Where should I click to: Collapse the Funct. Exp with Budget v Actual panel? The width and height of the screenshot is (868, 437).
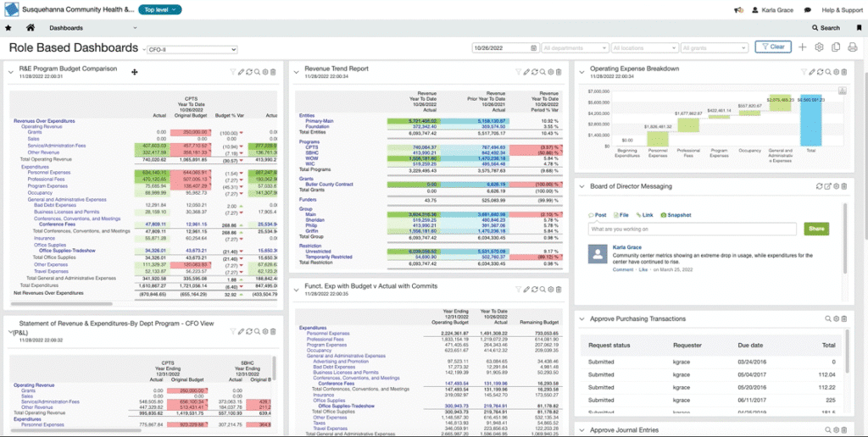[x=297, y=289]
